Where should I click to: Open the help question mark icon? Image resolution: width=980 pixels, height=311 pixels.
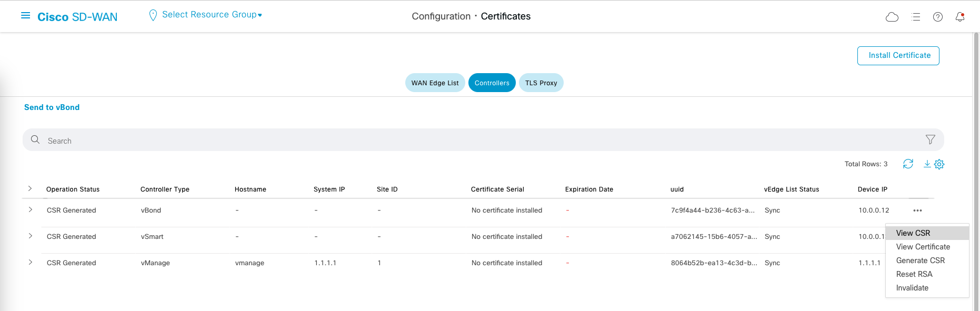pyautogui.click(x=937, y=17)
